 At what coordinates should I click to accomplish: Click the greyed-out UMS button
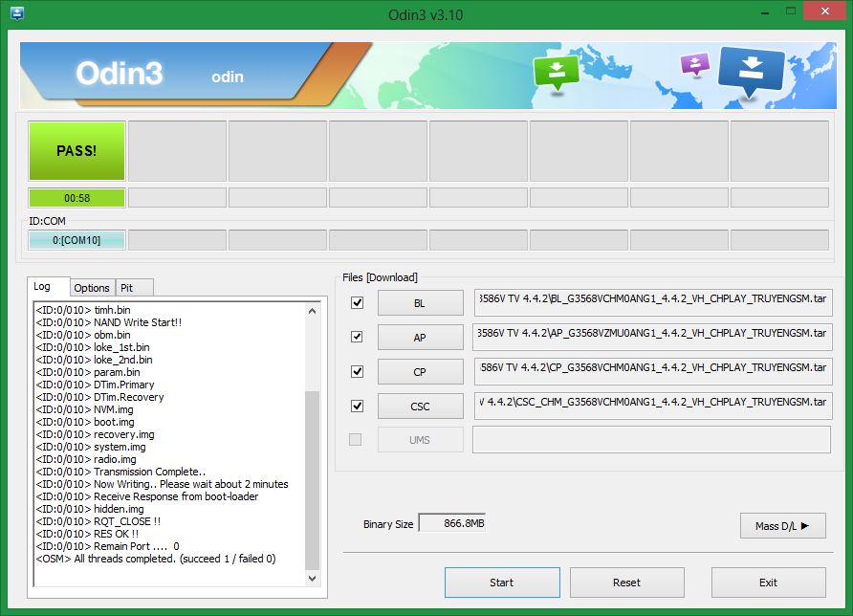421,440
